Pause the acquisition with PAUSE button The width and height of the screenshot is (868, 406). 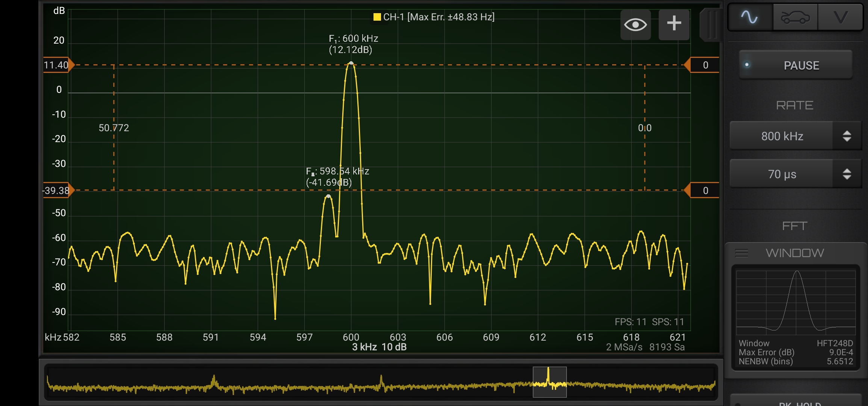(795, 65)
